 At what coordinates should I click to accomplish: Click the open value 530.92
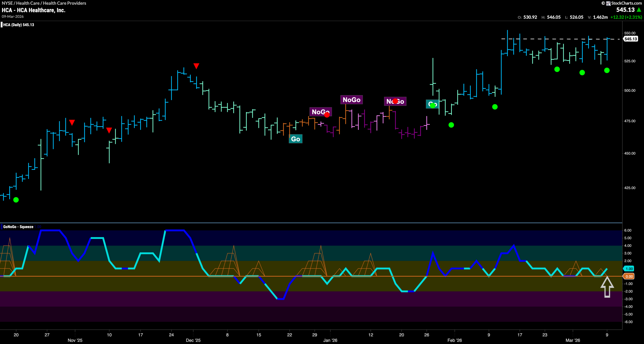[x=530, y=17]
